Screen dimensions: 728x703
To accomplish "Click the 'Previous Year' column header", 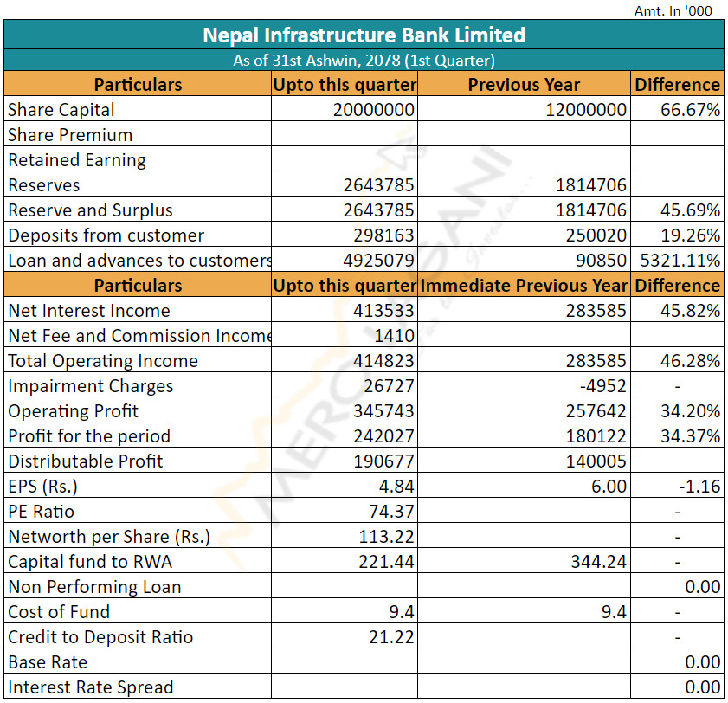I will coord(524,85).
